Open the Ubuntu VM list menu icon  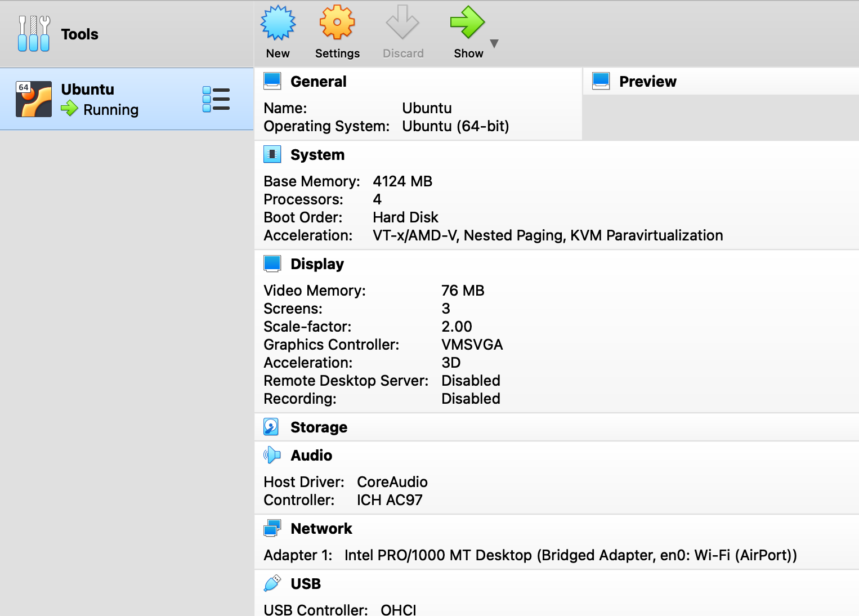216,99
